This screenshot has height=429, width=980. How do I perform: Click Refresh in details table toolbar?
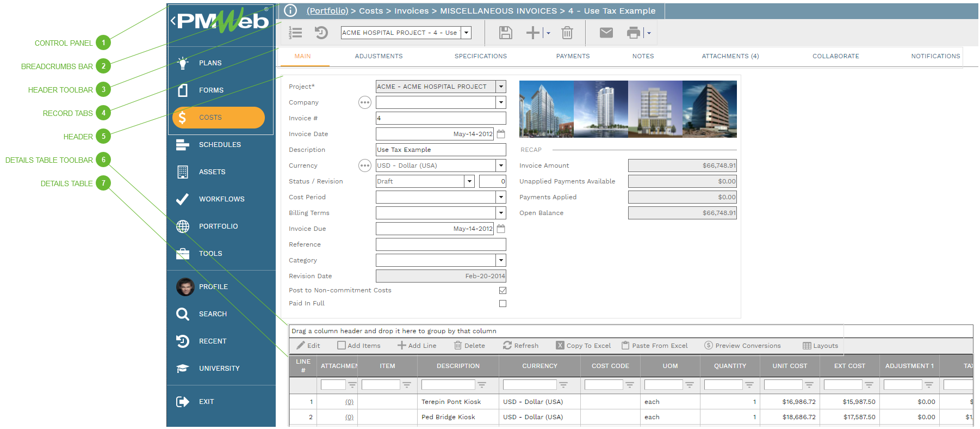[x=521, y=346]
